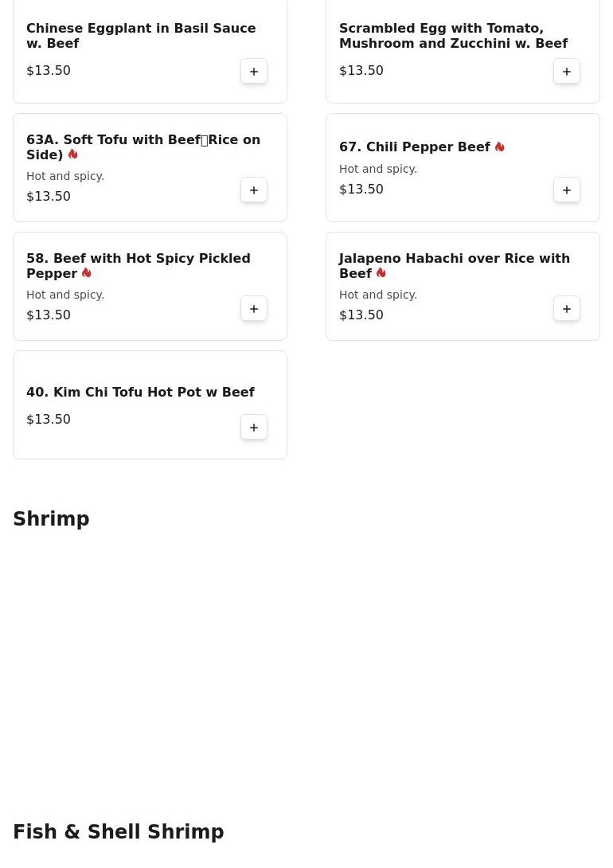This screenshot has width=613, height=868.
Task: Add 67 Chili Pepper Beef to cart
Action: [x=567, y=190]
